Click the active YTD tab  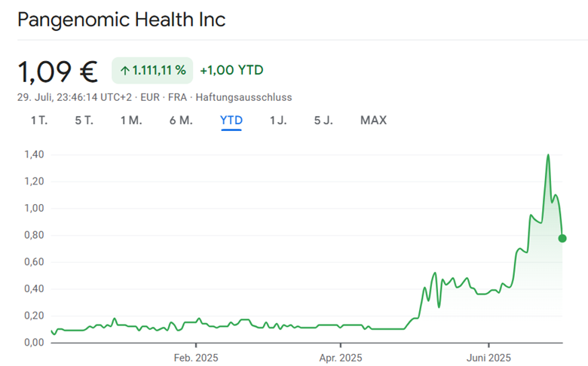[231, 120]
